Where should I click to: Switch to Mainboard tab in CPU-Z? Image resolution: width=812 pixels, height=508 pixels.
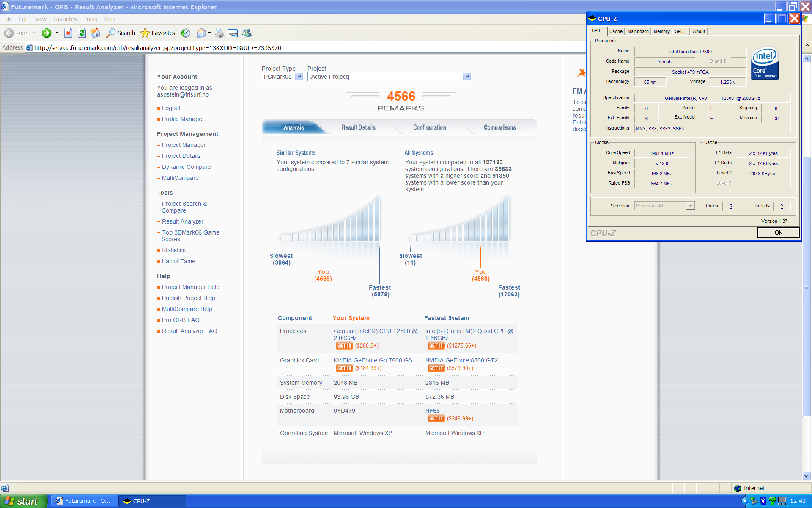pyautogui.click(x=638, y=31)
